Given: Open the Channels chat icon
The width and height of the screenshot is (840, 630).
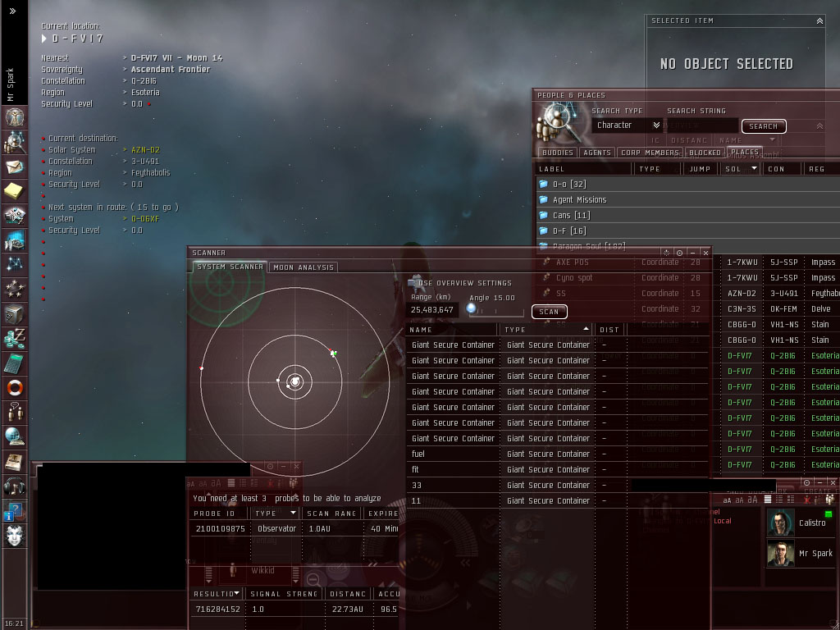Looking at the screenshot, I should click(x=15, y=413).
